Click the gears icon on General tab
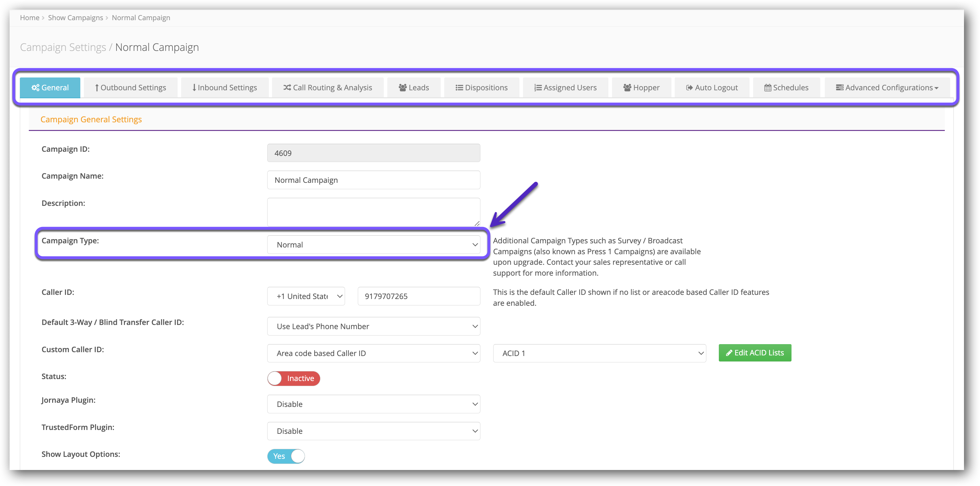This screenshot has height=486, width=980. [35, 87]
